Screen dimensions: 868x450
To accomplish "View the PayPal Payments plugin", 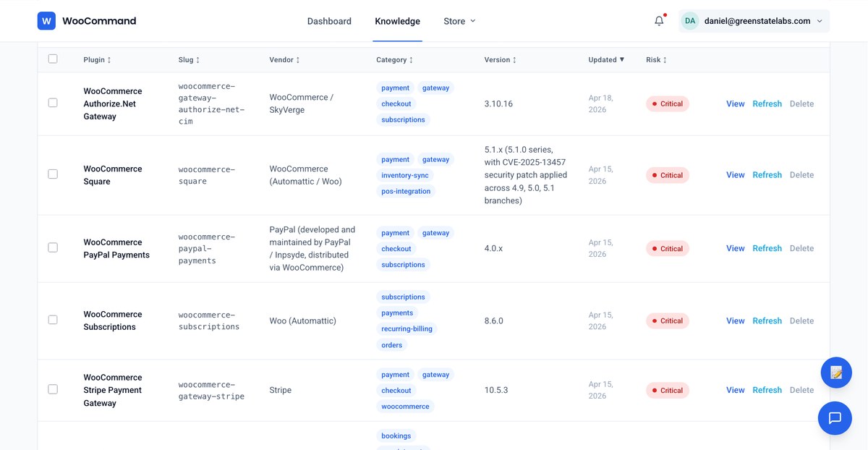I will click(x=735, y=248).
